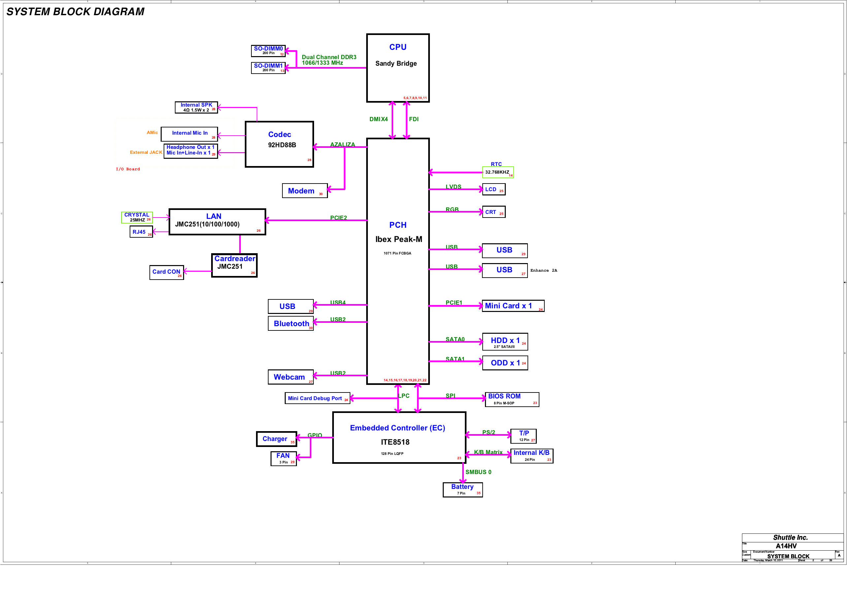Select the Codec 92HD88B block

[x=279, y=145]
